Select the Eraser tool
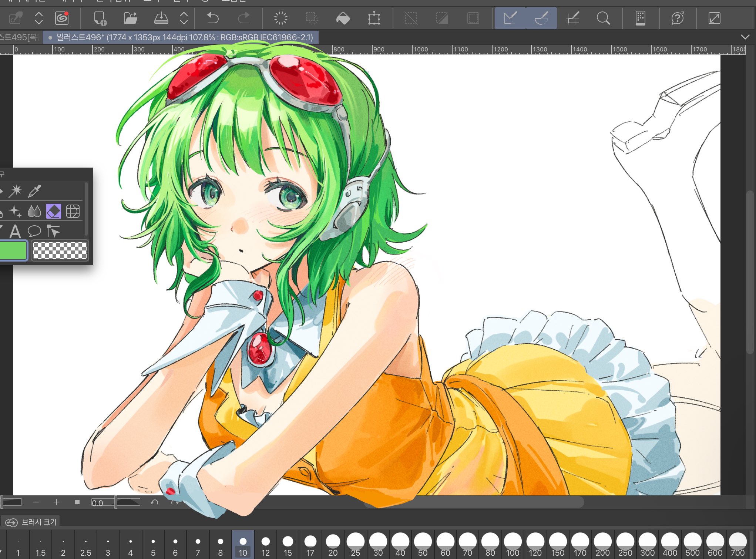The height and width of the screenshot is (559, 756). [54, 211]
